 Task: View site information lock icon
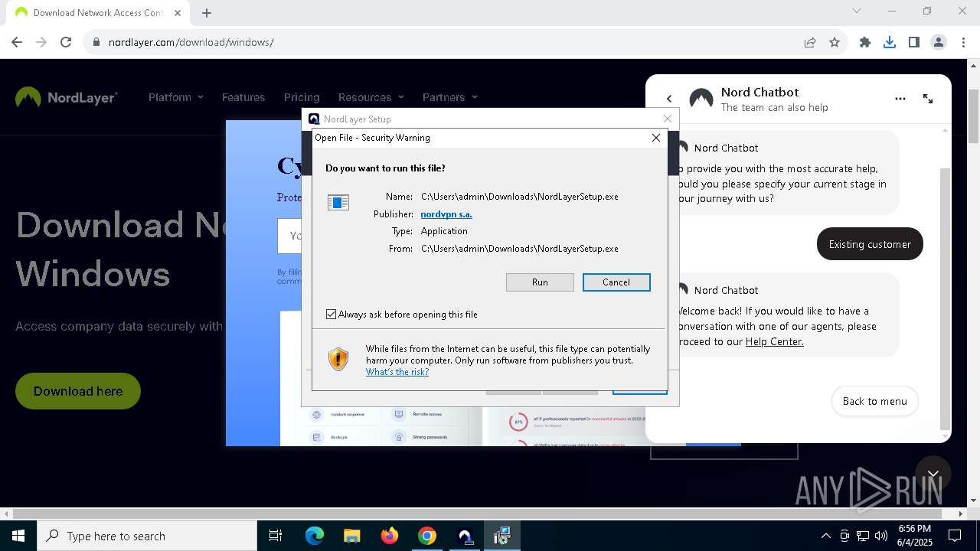96,42
